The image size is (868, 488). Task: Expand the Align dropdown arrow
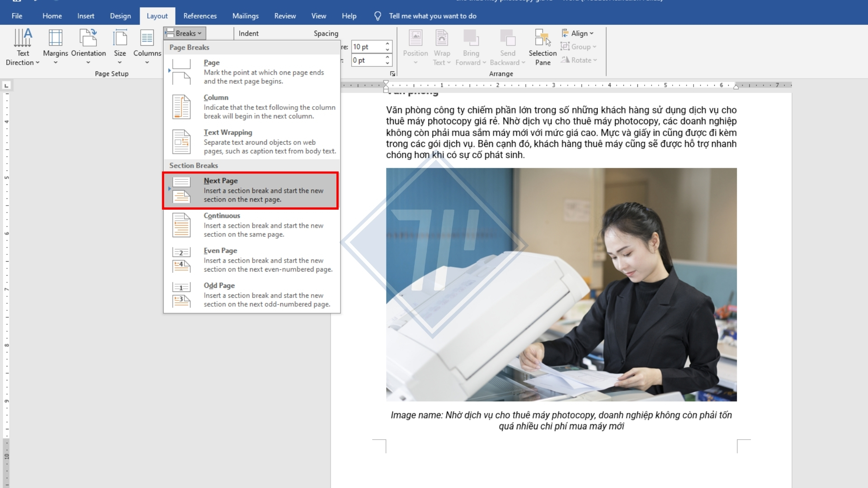591,33
